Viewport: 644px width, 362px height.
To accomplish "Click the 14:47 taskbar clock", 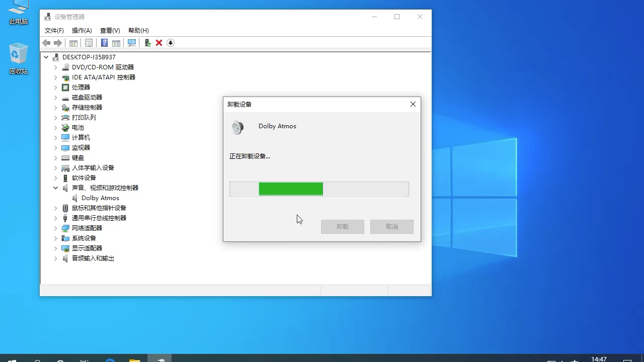I will pos(599,358).
